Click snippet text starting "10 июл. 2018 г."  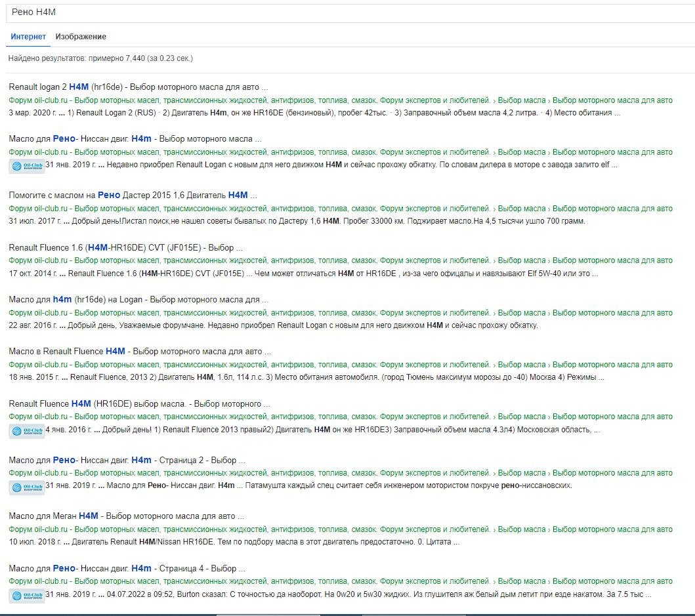pyautogui.click(x=234, y=542)
